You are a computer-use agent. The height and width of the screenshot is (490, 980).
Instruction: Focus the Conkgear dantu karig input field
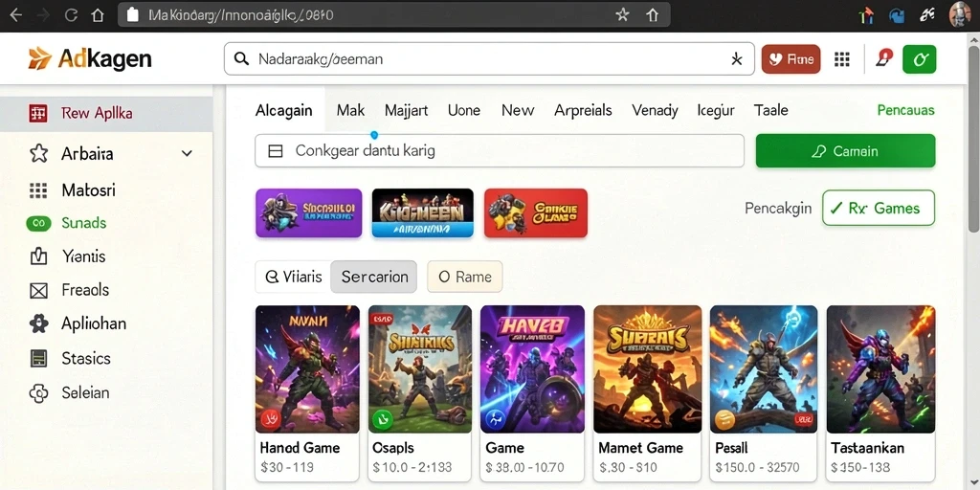coord(500,150)
